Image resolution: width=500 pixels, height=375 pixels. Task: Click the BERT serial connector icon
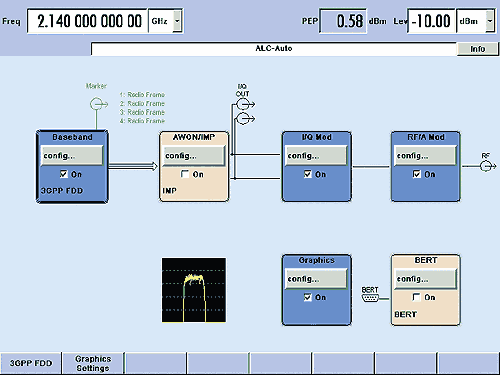(x=370, y=298)
